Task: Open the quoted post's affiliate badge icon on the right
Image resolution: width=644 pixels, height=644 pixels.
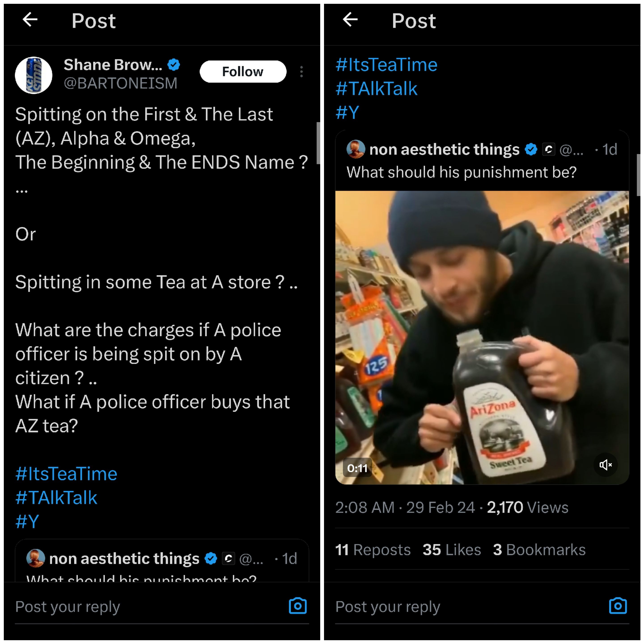Action: (x=548, y=149)
